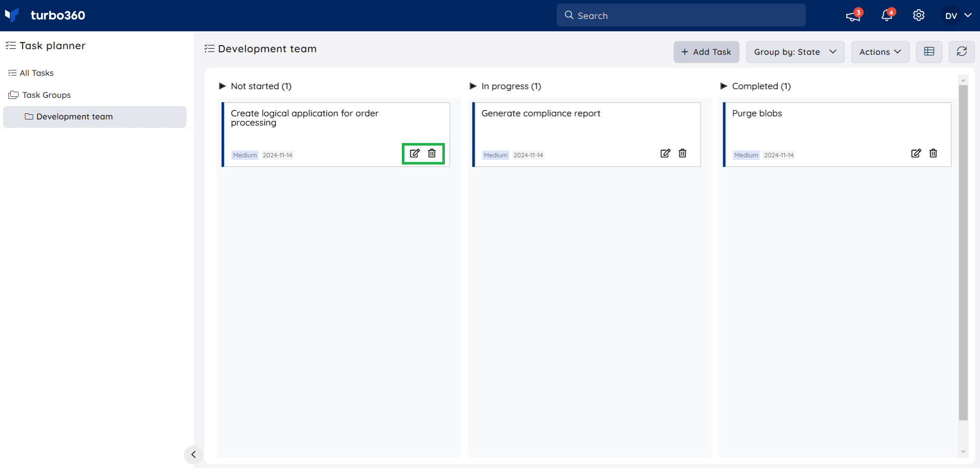Click Medium tag on Purge blobs
Viewport: 980px width, 468px height.
click(746, 155)
